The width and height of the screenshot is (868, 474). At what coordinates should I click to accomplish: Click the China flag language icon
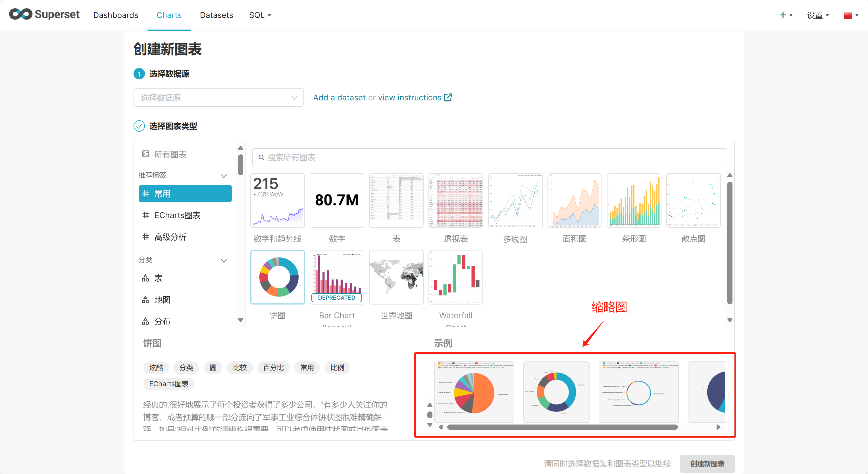848,16
